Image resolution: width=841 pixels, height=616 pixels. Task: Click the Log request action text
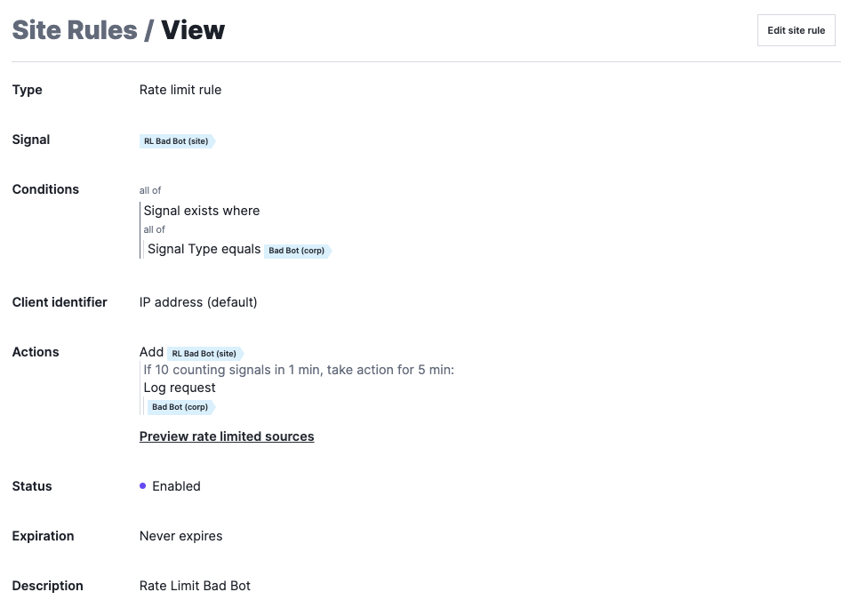point(180,388)
